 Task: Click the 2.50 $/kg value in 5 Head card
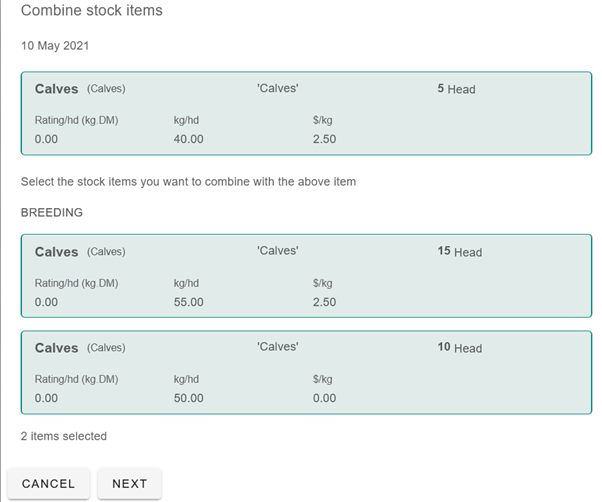pyautogui.click(x=324, y=139)
